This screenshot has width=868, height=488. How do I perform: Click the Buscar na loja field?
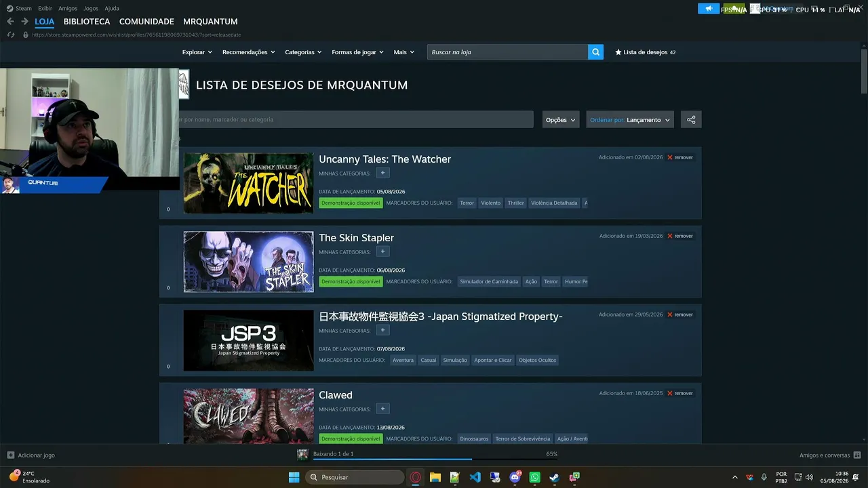click(x=507, y=52)
